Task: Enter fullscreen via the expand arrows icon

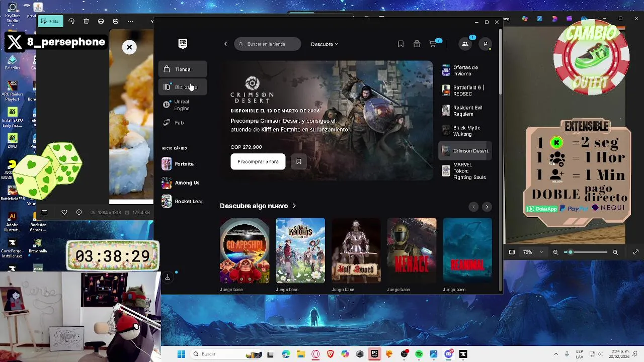Action: pyautogui.click(x=635, y=252)
